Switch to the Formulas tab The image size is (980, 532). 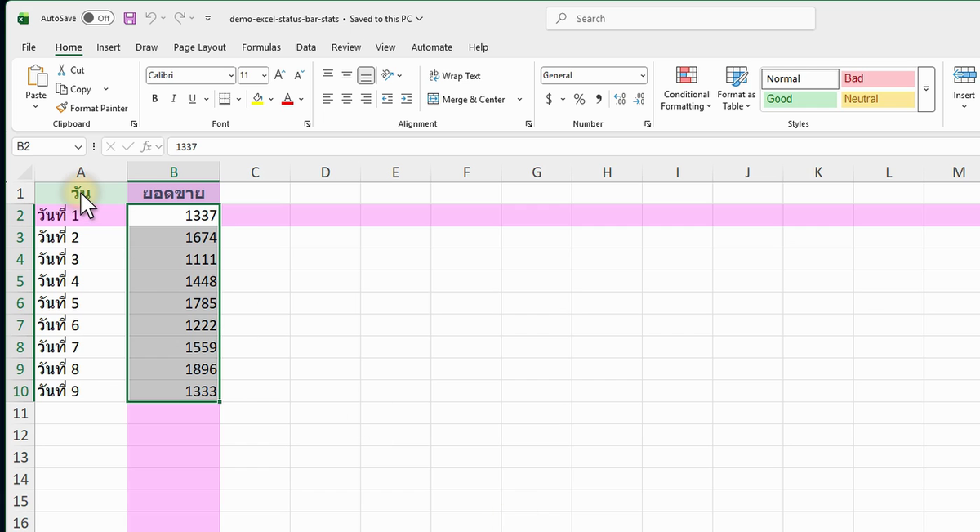click(x=261, y=47)
